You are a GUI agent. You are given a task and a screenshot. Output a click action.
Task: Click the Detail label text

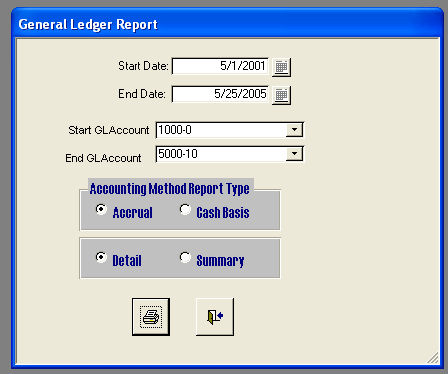tap(127, 261)
